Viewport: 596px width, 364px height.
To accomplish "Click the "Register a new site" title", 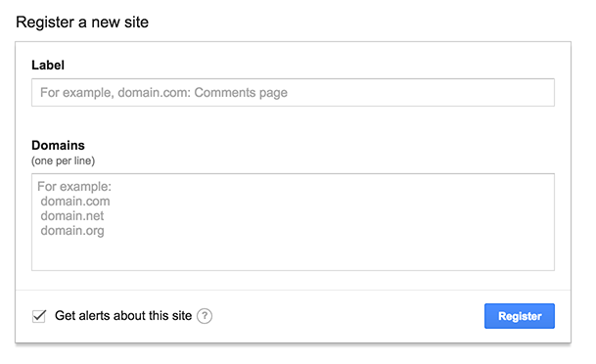I will tap(82, 23).
